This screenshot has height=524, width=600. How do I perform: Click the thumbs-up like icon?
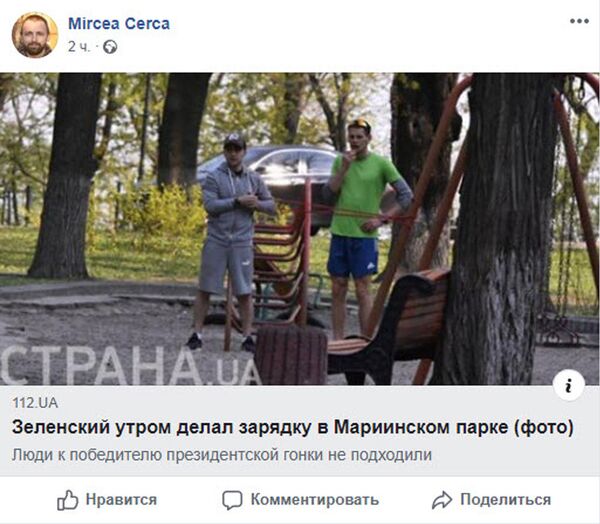tap(67, 500)
